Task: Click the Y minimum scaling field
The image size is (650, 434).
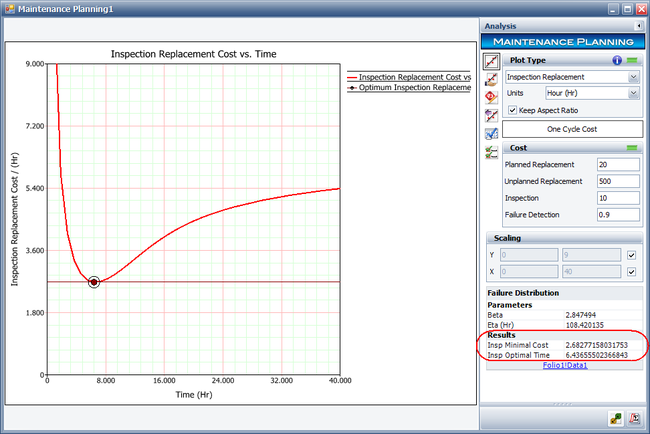Action: click(529, 255)
